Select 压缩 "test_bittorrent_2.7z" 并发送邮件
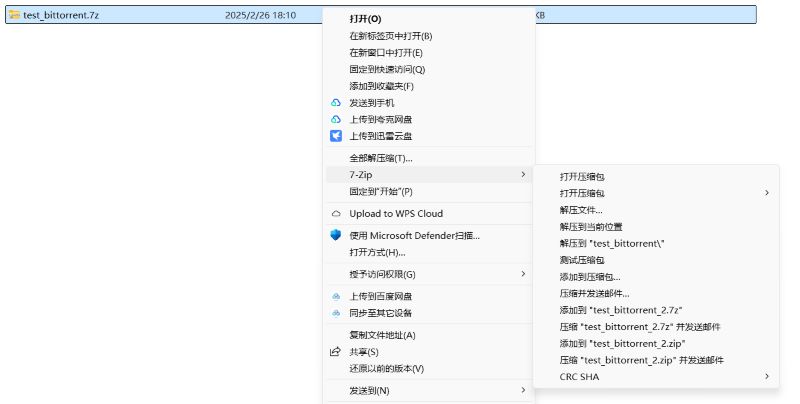 point(640,327)
